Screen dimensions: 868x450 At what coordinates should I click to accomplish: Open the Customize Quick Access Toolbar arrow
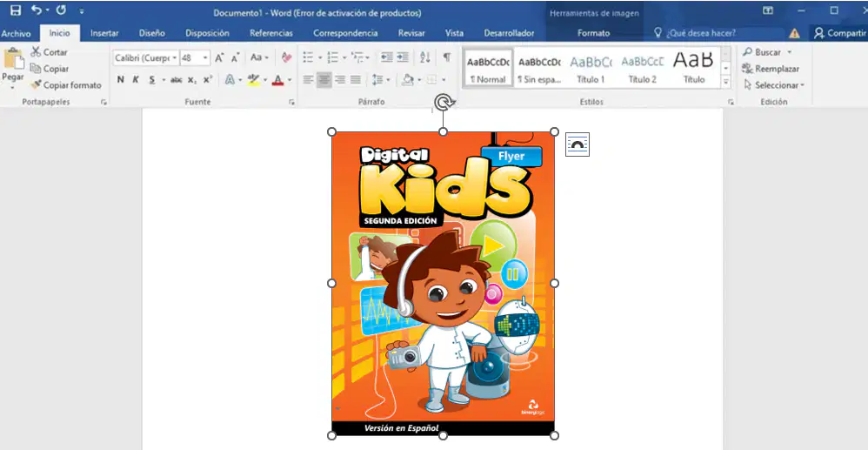coord(82,11)
